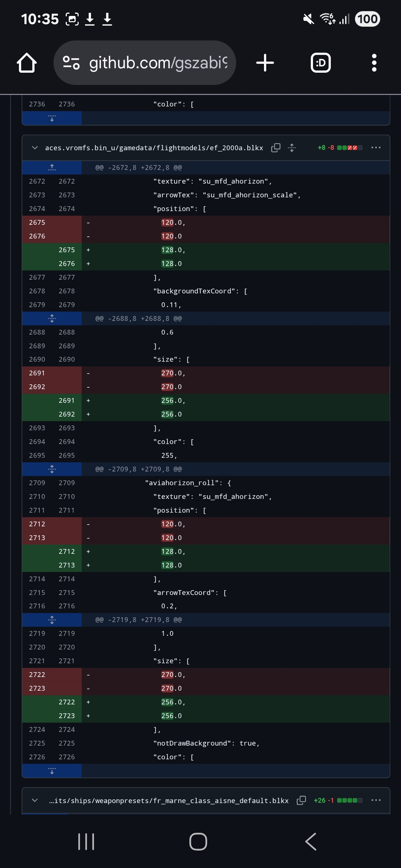Open the browser three-dot menu
The width and height of the screenshot is (401, 868).
374,63
